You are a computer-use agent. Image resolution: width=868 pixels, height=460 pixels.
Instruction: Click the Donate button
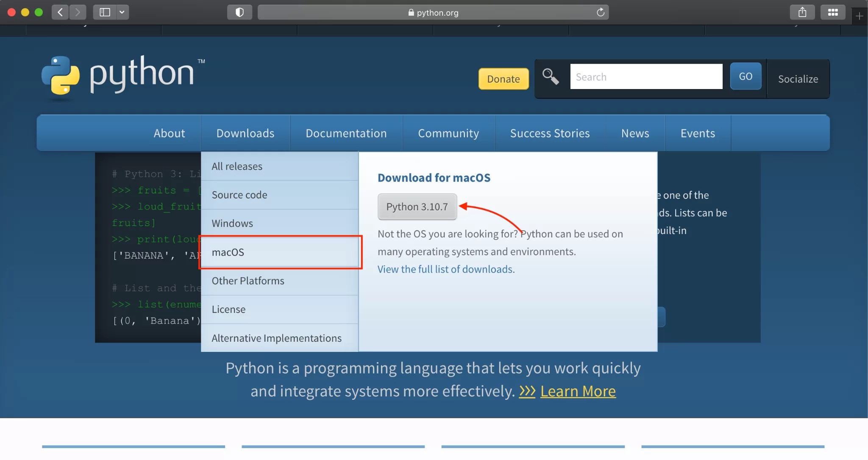point(503,79)
